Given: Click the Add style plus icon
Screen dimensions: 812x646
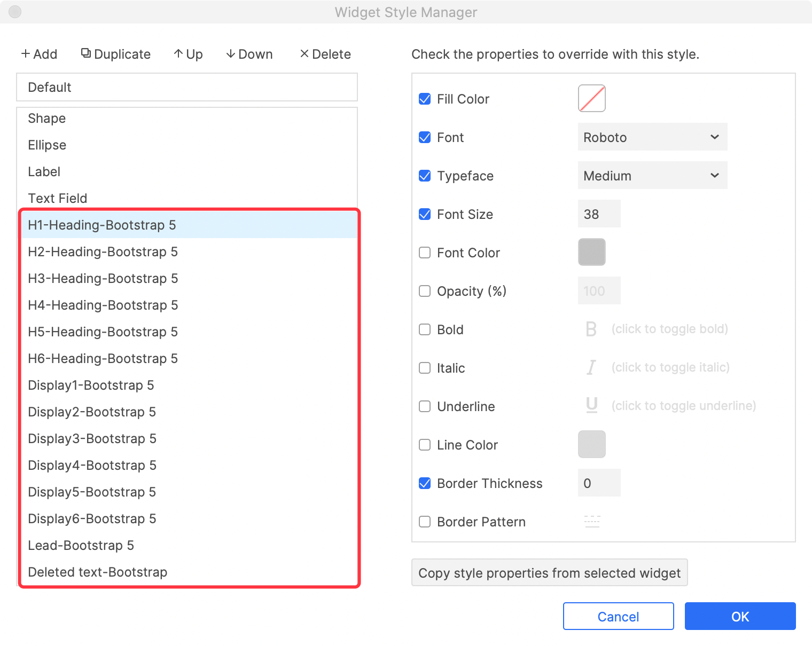Looking at the screenshot, I should (26, 54).
